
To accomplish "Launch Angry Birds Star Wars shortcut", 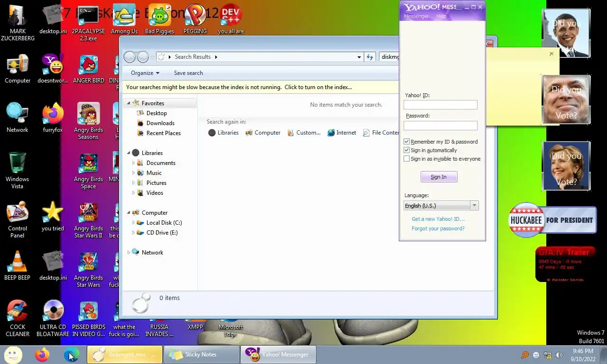I will point(88,270).
